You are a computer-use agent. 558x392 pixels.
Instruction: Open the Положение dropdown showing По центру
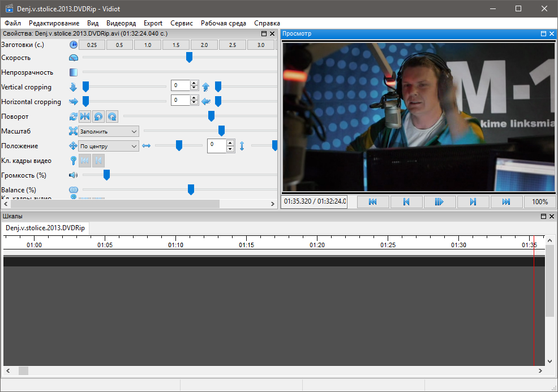click(109, 146)
